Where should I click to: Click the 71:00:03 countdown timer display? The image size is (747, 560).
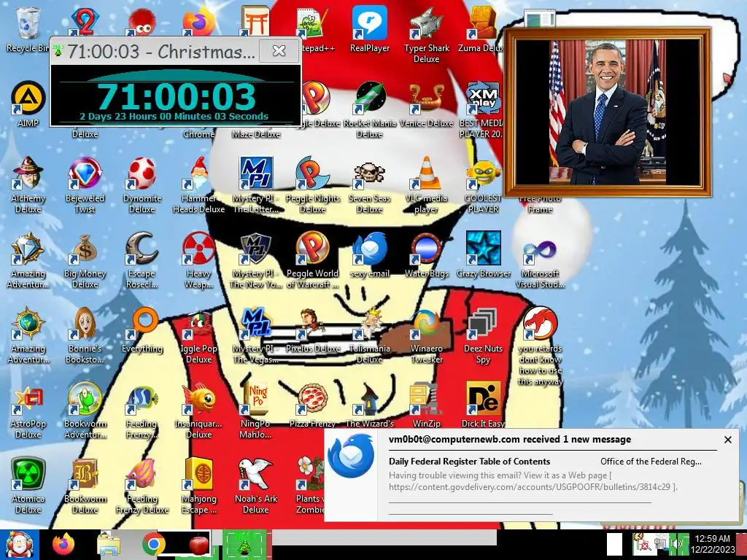[x=177, y=97]
